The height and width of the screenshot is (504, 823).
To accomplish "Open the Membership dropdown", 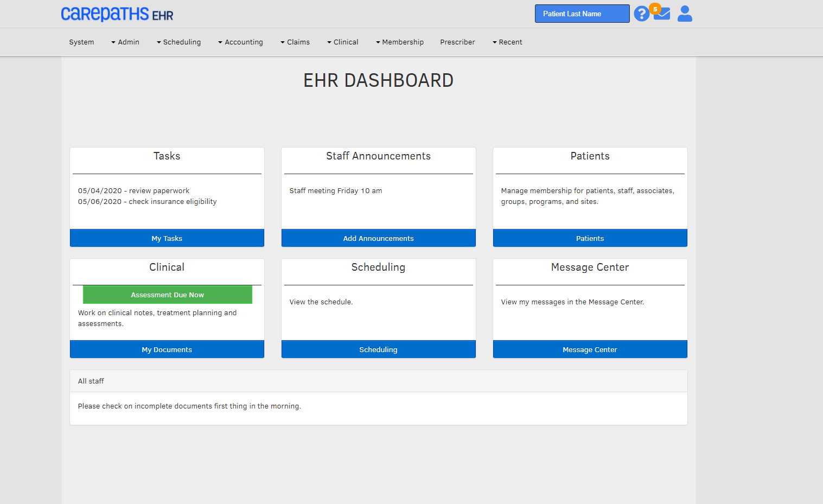I will coord(400,42).
